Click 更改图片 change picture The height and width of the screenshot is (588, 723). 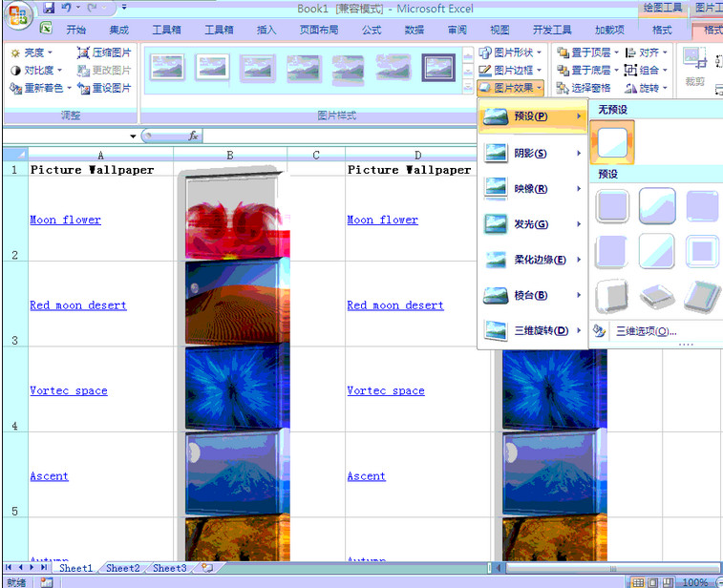[x=104, y=71]
